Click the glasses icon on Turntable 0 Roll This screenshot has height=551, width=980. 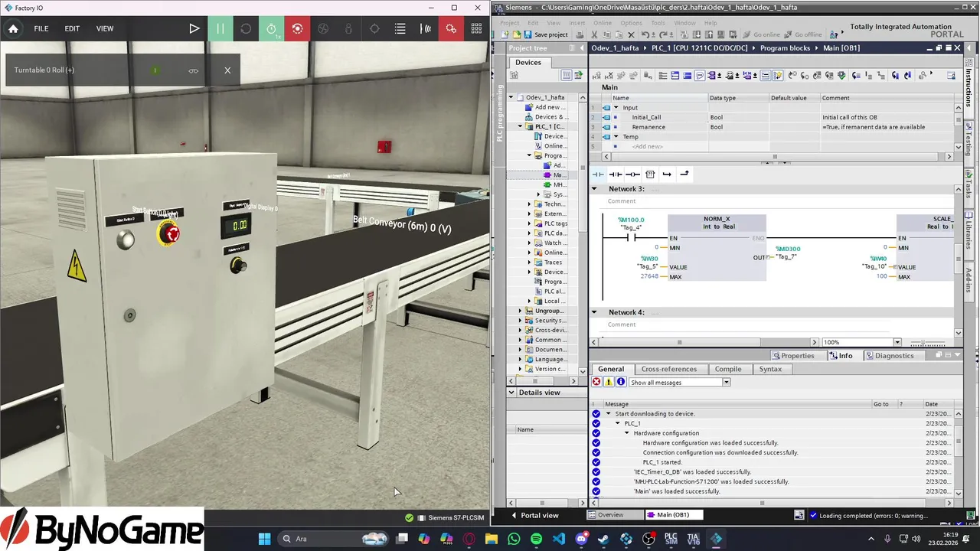click(x=194, y=70)
